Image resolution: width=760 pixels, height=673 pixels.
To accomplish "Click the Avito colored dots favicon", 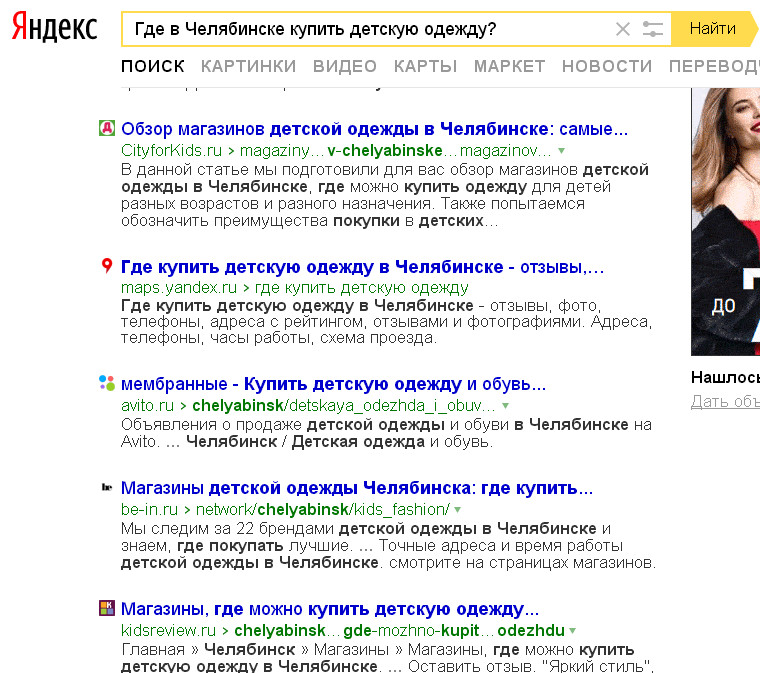I will coord(107,383).
